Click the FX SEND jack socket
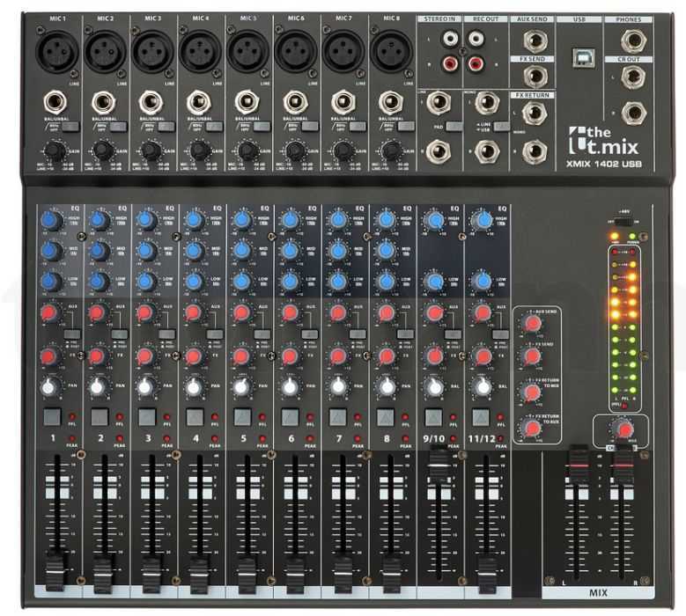 point(535,76)
